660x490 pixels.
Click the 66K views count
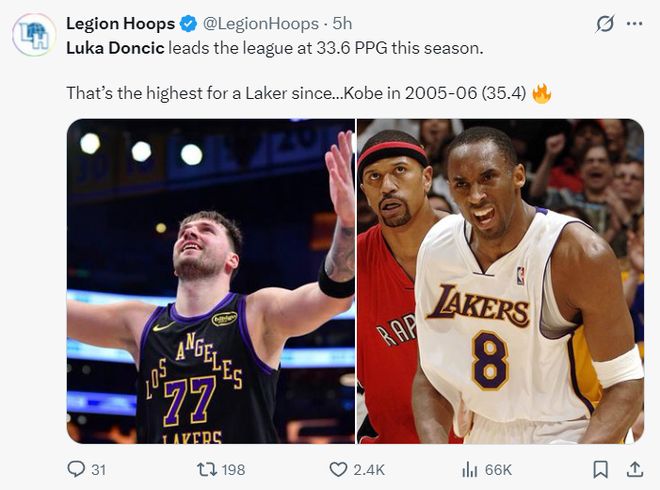[x=498, y=469]
